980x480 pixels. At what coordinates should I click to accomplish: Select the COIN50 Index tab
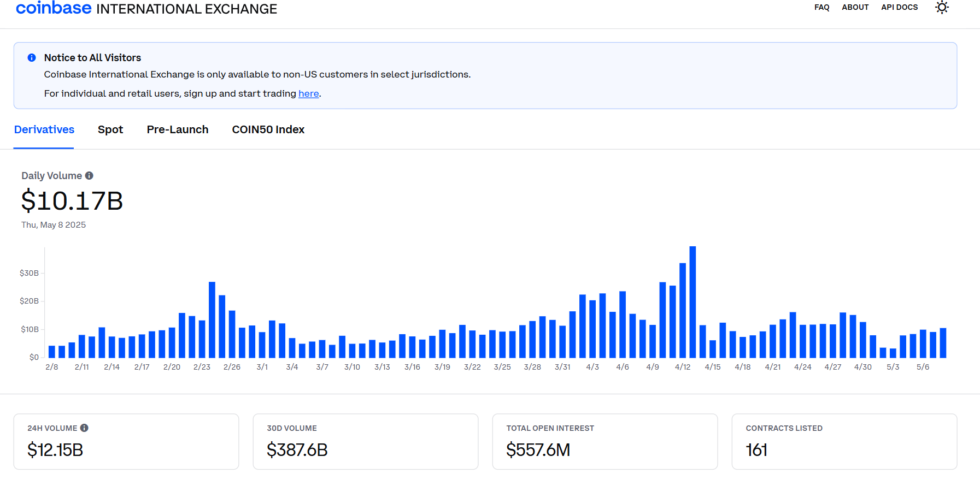point(268,130)
